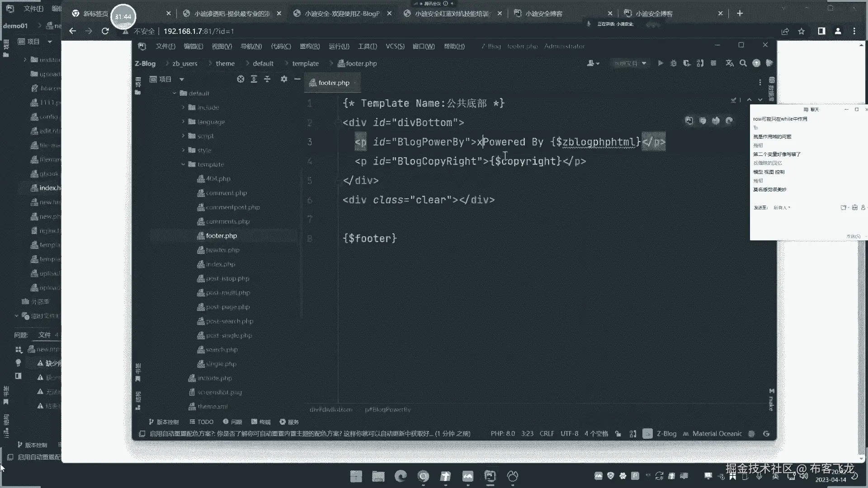Open header.php in the project tree
Image resolution: width=868 pixels, height=488 pixels.
point(222,250)
